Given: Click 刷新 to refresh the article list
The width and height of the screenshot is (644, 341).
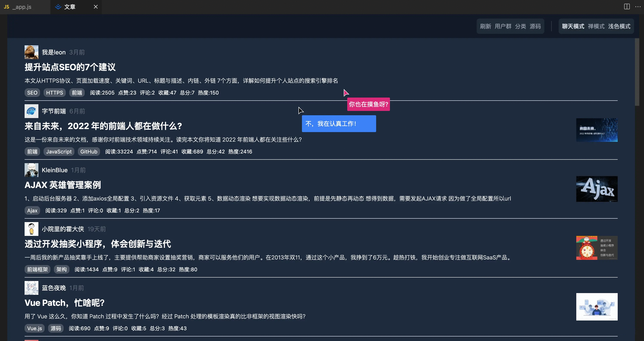Looking at the screenshot, I should [485, 26].
